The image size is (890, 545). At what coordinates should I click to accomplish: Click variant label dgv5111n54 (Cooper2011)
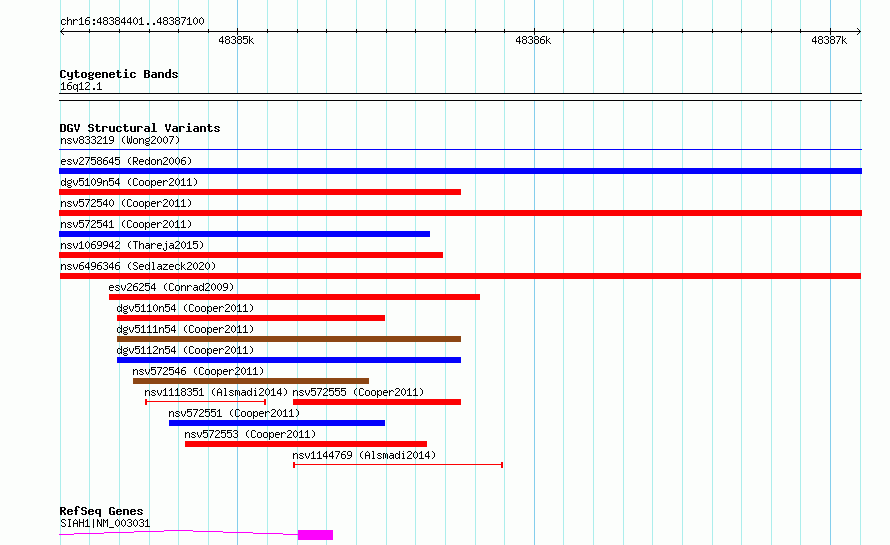coord(185,329)
